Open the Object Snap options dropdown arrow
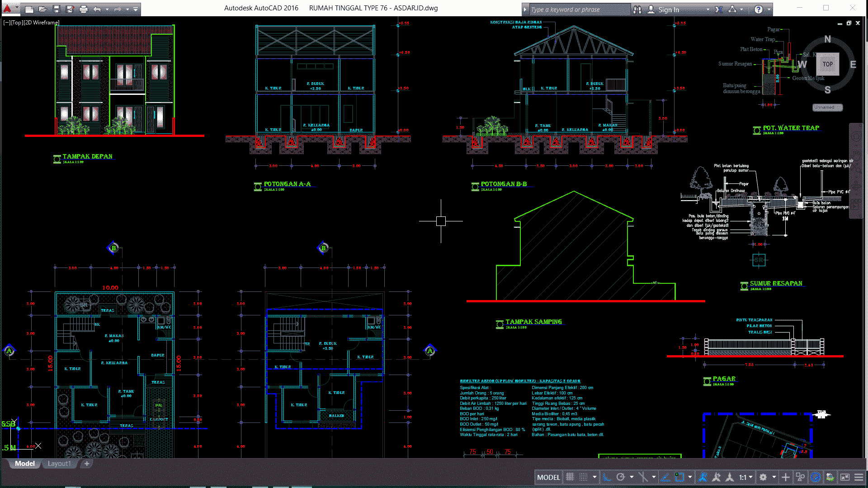 690,477
